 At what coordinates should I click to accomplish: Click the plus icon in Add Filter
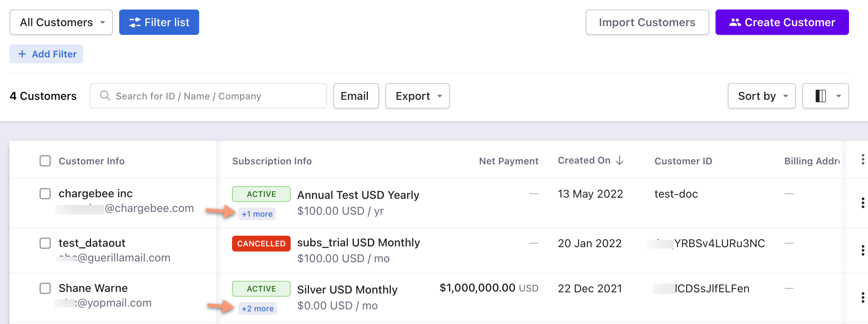pos(23,54)
